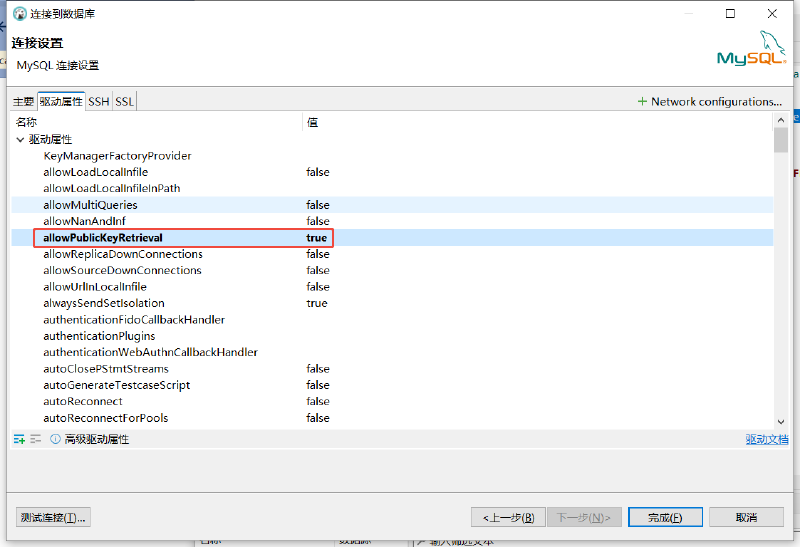Click the add property icon below the list

19,439
